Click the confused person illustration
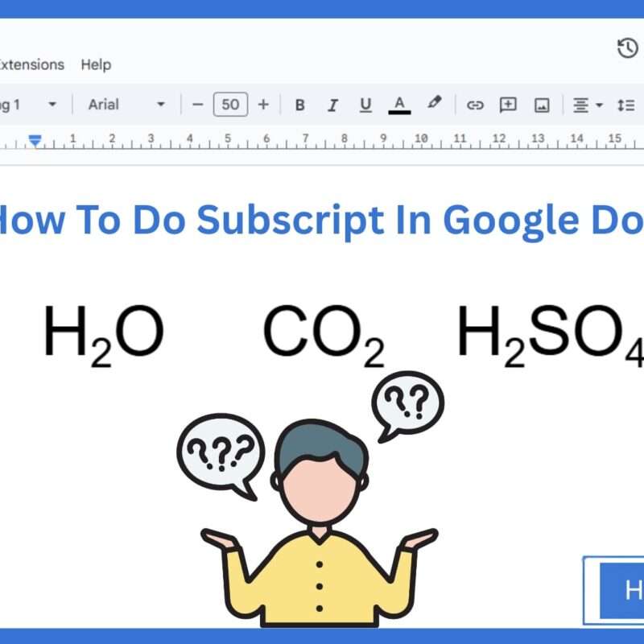The image size is (644, 644). tap(320, 522)
